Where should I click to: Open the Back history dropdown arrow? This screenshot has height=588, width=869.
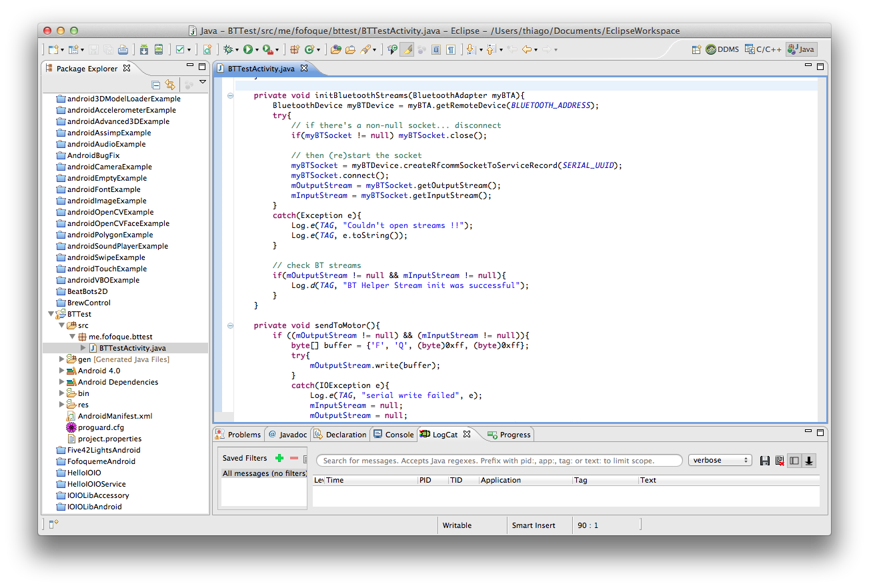point(536,50)
